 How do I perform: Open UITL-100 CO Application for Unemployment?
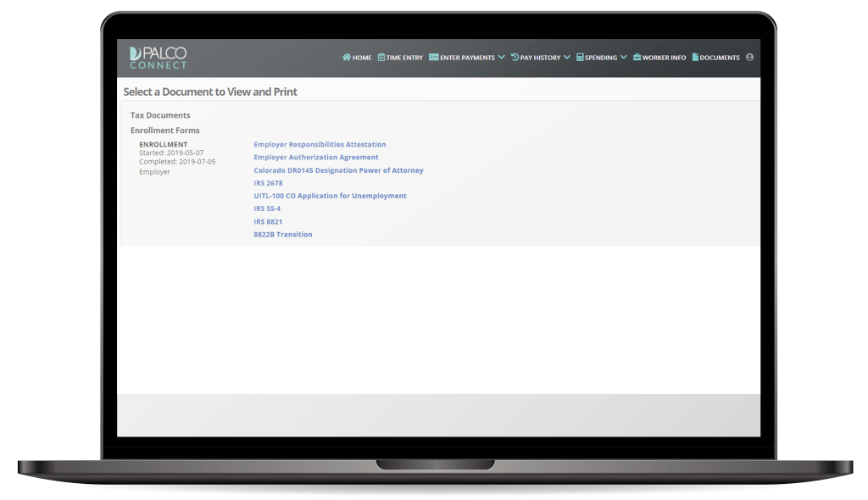coord(330,196)
